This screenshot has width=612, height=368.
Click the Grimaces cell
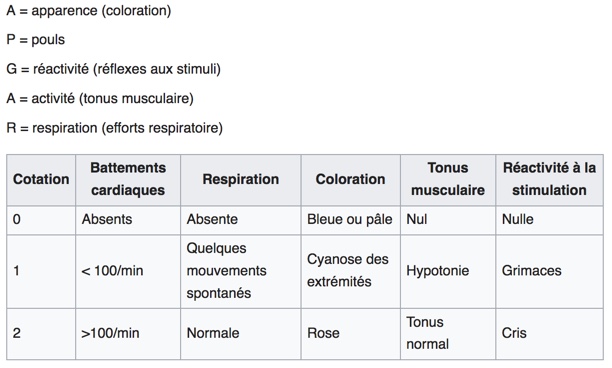(x=550, y=271)
